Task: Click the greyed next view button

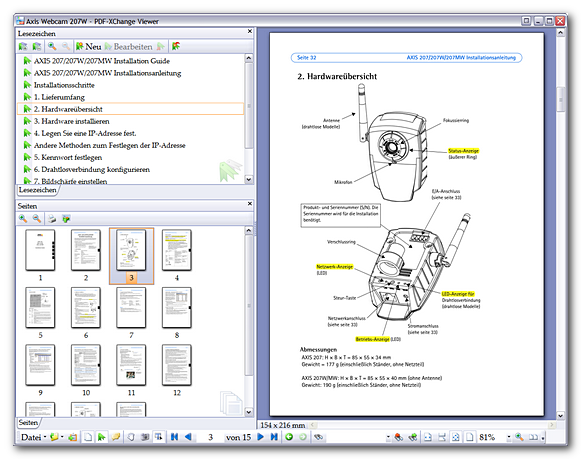Action: tap(303, 437)
